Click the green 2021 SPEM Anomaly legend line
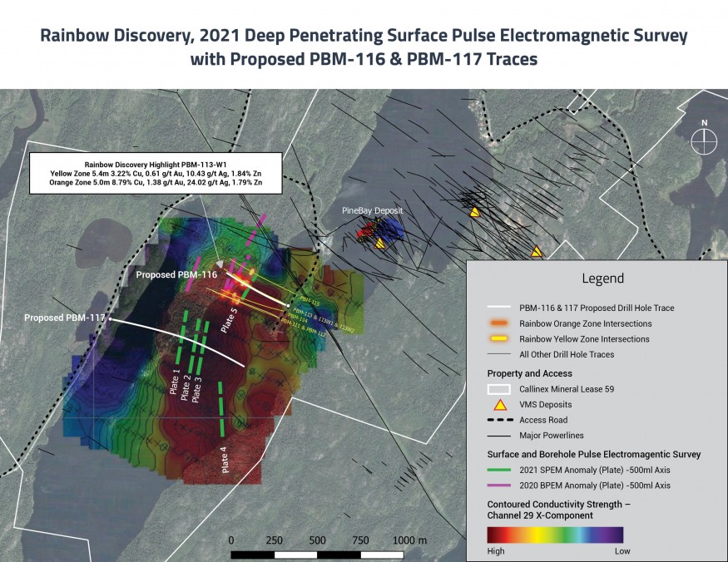Viewport: 728px width, 562px height. [x=499, y=470]
